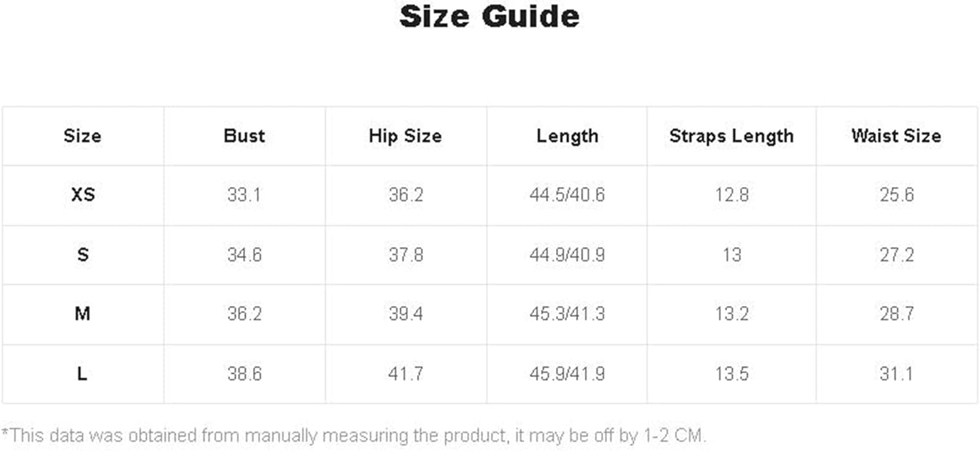Select the Size column header
Screen dimensions: 980x451
pos(82,136)
